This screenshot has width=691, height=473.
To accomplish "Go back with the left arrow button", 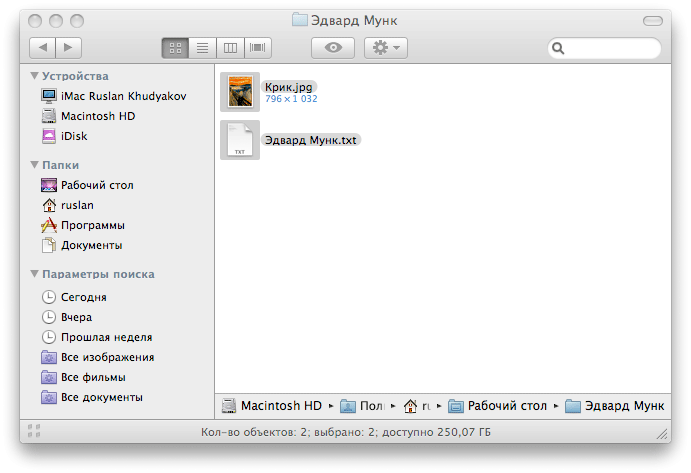I will pos(43,47).
